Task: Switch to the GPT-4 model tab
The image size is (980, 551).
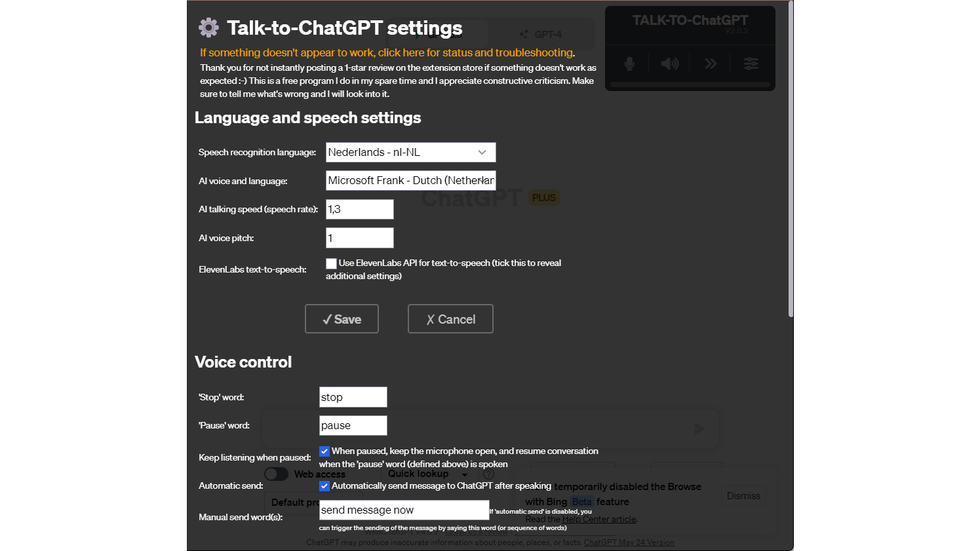Action: coord(541,34)
